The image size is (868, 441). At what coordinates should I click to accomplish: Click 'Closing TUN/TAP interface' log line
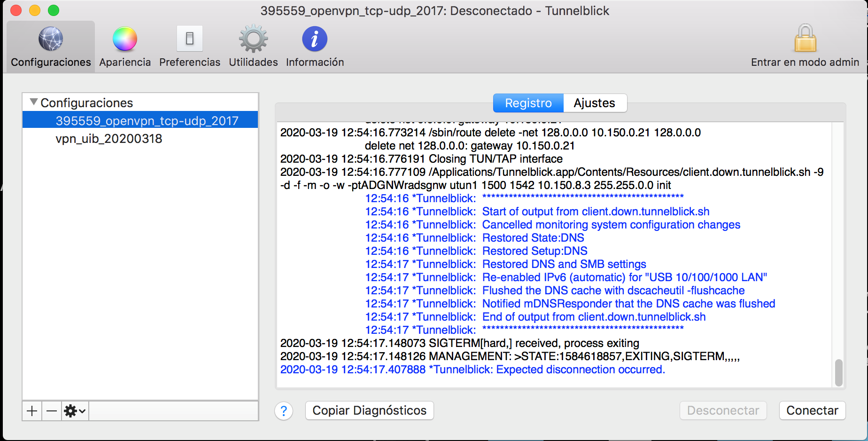pos(421,159)
